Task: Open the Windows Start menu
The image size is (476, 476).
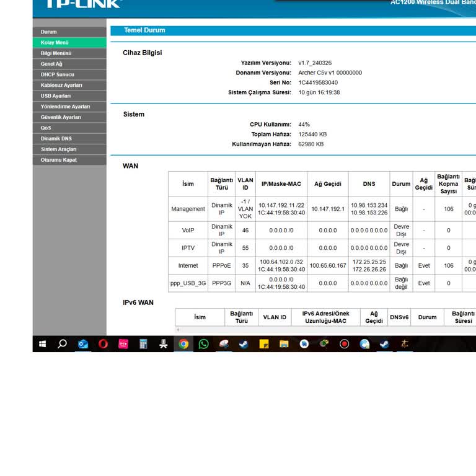Action: tap(43, 344)
